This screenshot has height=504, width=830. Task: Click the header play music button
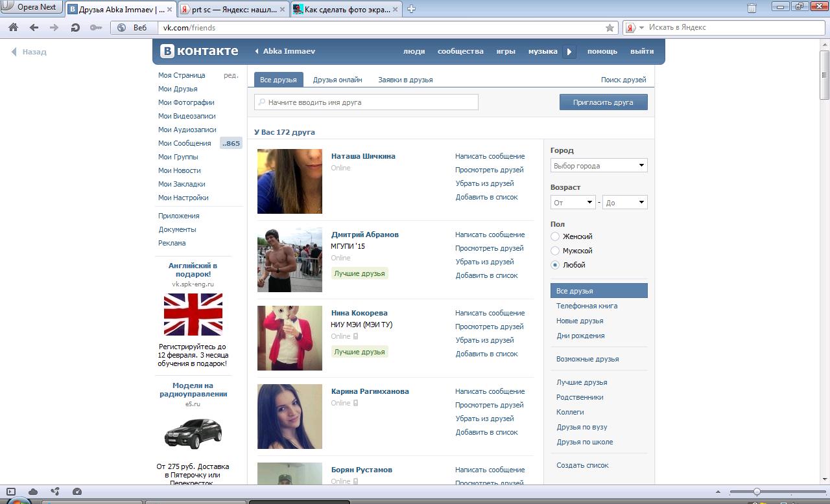(x=569, y=52)
